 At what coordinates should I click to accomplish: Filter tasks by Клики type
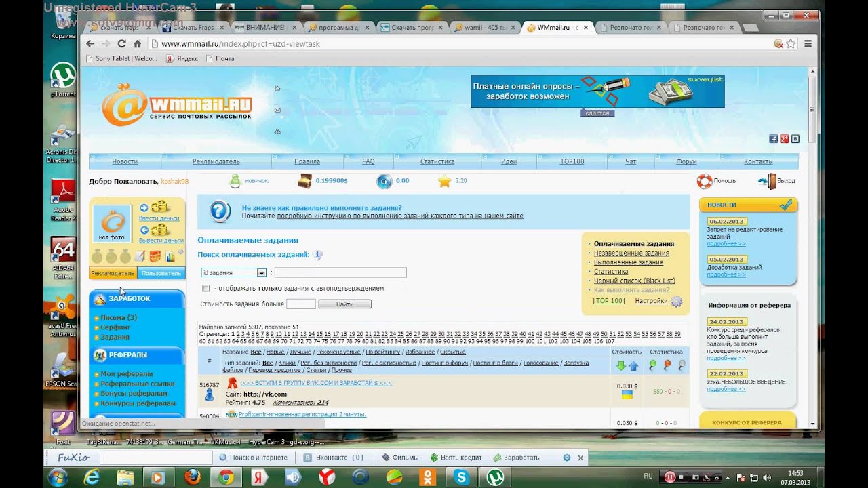[287, 363]
